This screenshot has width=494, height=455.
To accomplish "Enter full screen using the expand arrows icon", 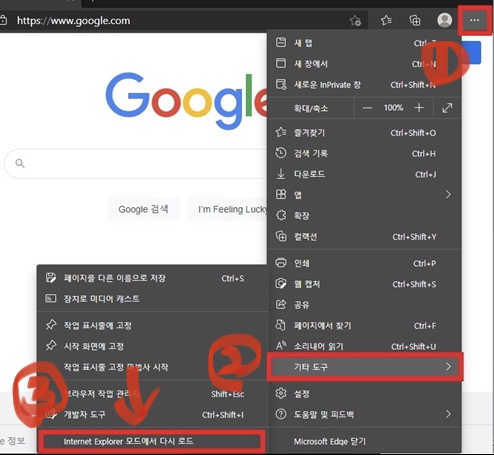I will coord(447,108).
